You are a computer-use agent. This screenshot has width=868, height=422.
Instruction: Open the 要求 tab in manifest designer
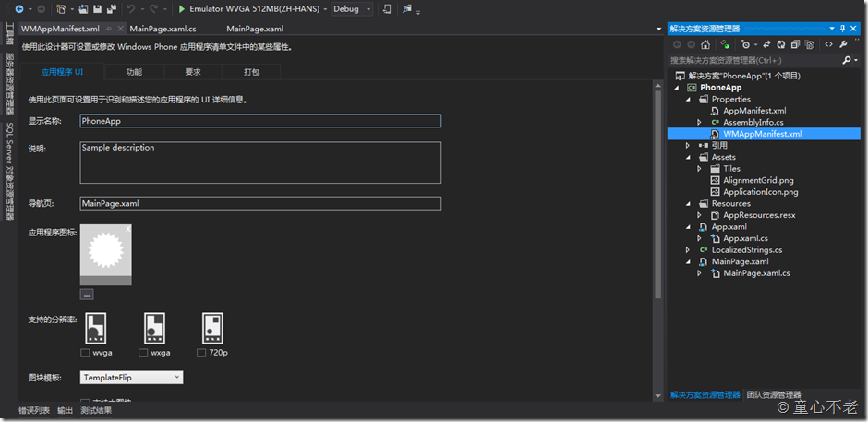(x=193, y=72)
